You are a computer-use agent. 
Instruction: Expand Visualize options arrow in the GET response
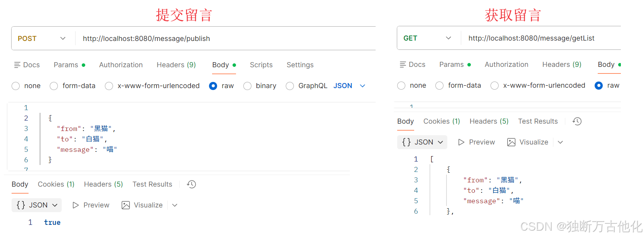pyautogui.click(x=560, y=142)
